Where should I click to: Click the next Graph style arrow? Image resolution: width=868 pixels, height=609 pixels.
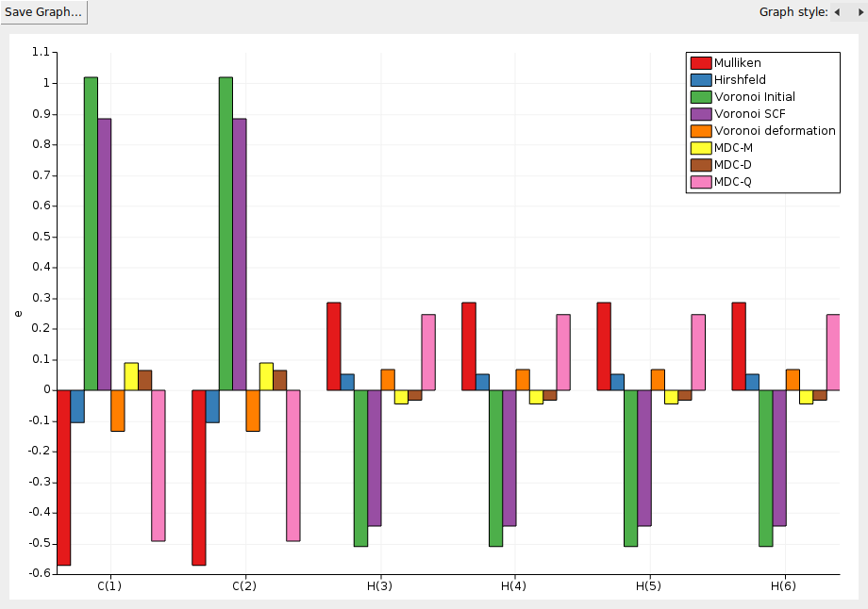pos(860,12)
